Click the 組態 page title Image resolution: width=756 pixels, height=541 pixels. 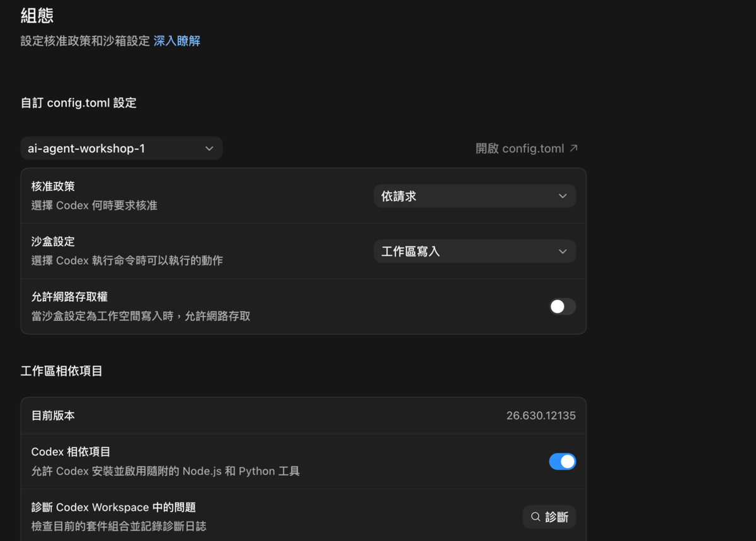(x=37, y=15)
